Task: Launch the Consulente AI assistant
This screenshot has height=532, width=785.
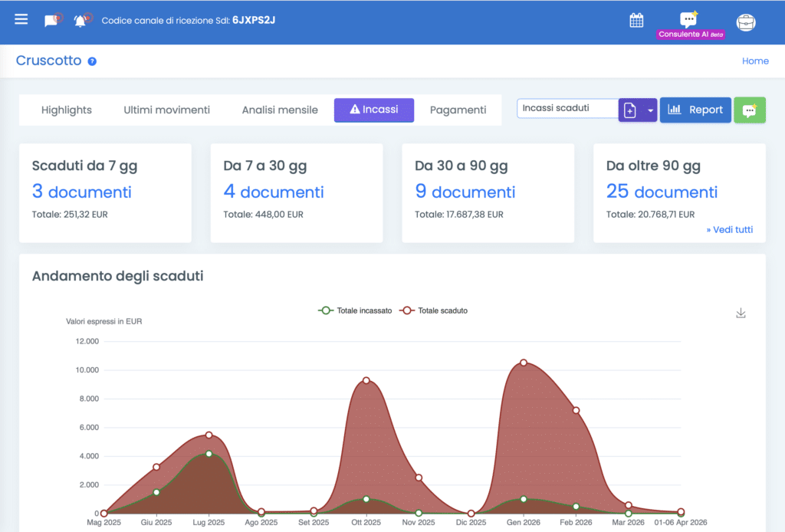Action: (x=690, y=24)
